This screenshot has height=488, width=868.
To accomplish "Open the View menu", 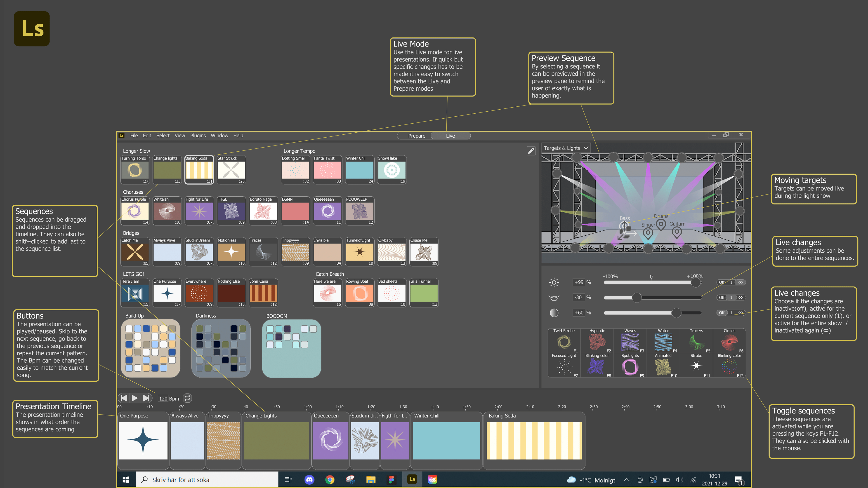I will [x=180, y=135].
